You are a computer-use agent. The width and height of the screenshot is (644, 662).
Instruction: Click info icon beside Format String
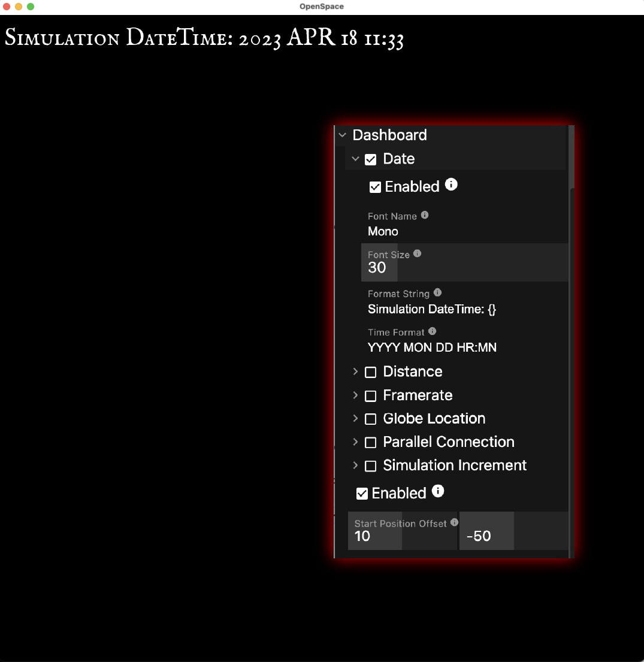[437, 292]
